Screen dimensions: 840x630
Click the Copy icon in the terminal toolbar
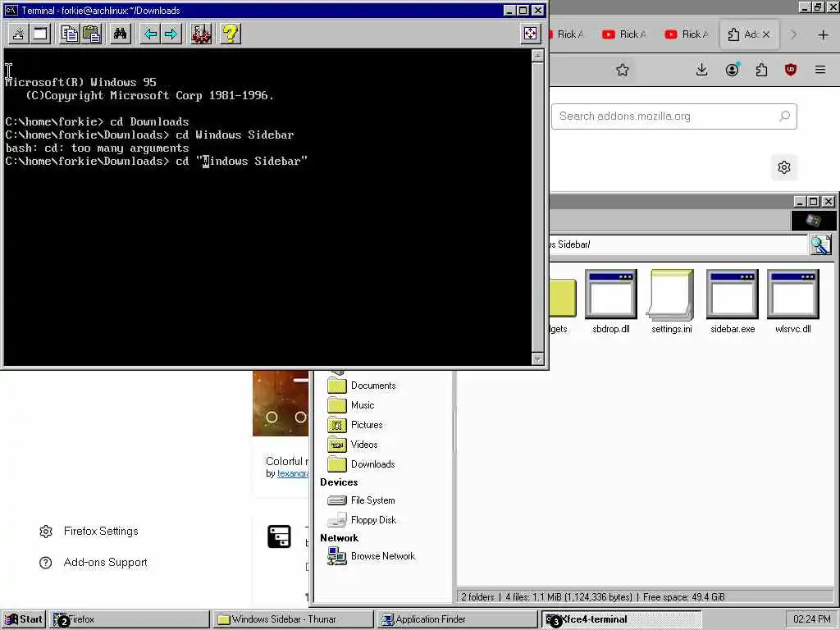pos(70,34)
